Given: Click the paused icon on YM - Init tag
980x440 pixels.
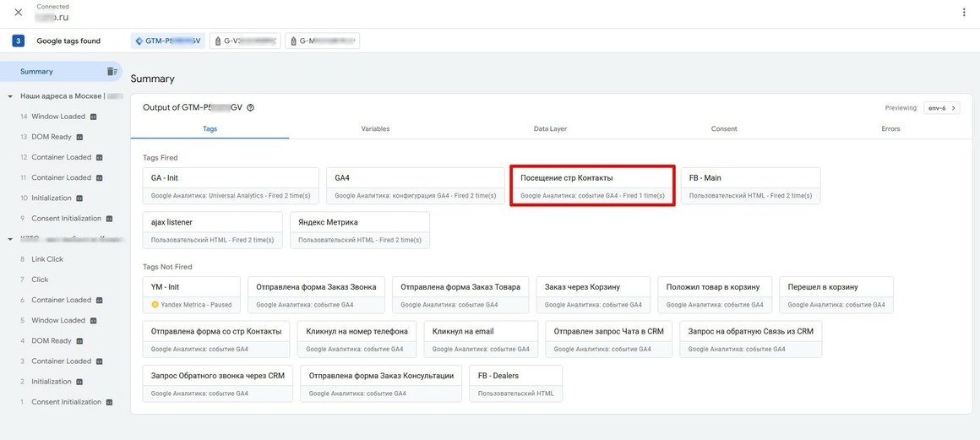Looking at the screenshot, I should tap(155, 305).
